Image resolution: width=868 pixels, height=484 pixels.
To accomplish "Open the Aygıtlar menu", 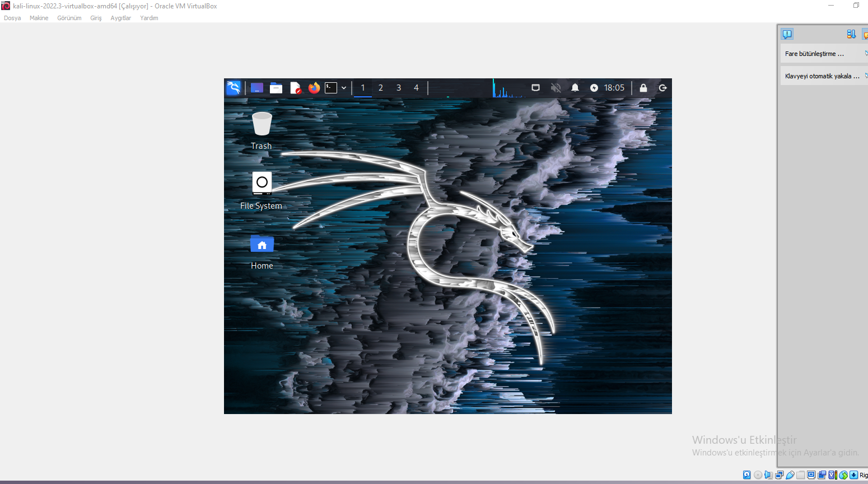I will (x=120, y=18).
